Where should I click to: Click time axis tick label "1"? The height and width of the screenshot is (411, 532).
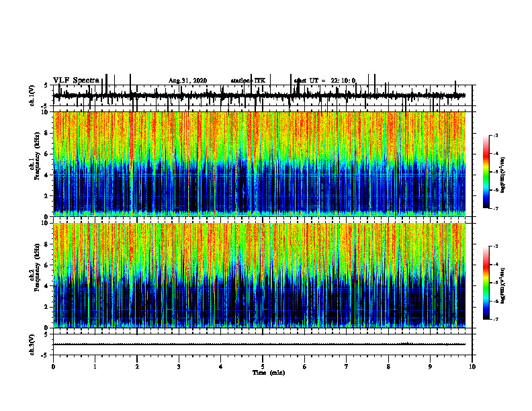pyautogui.click(x=95, y=367)
